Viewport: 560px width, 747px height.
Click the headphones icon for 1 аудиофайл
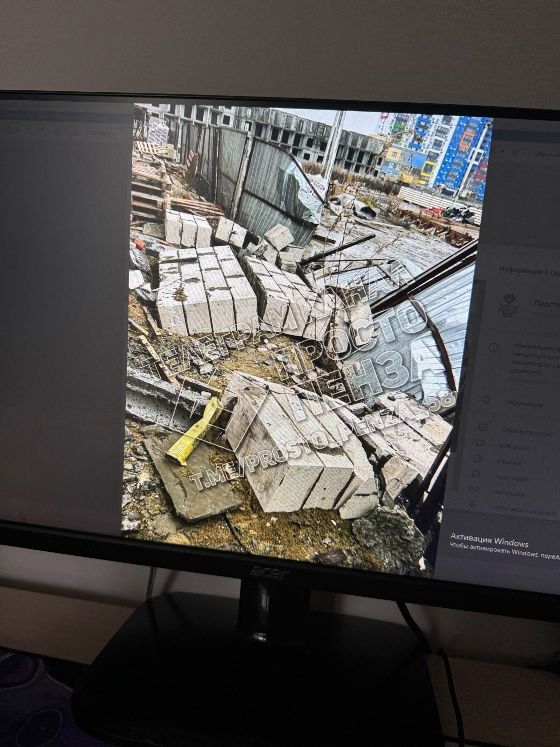tap(476, 474)
